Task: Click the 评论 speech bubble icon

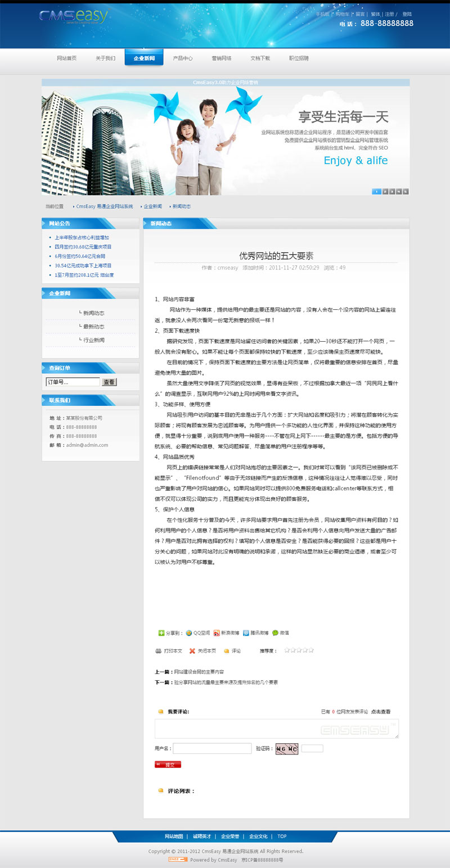Action: pos(227,651)
